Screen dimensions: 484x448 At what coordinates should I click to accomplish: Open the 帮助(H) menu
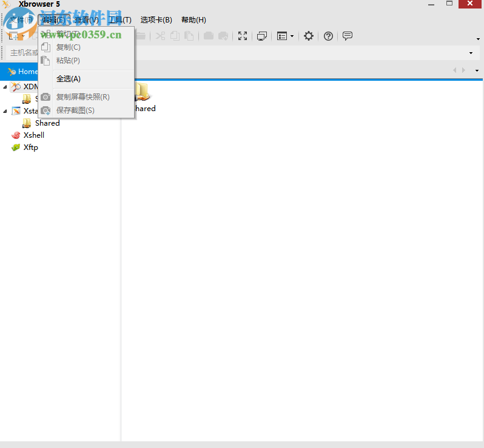[x=193, y=20]
